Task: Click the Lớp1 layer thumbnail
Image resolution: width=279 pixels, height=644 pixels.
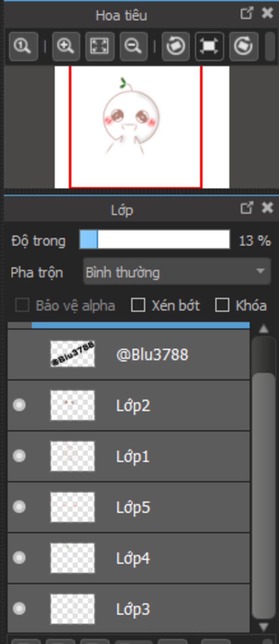Action: click(72, 456)
